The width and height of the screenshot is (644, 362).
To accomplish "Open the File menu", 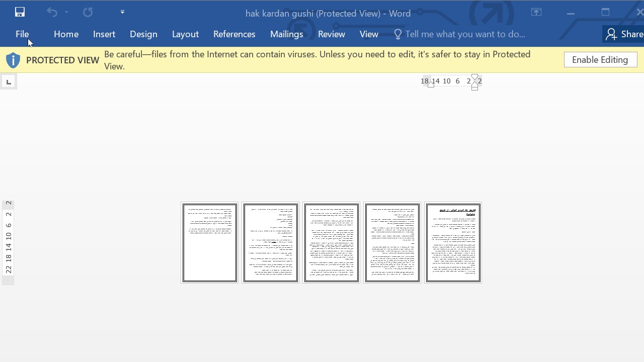I will click(22, 34).
